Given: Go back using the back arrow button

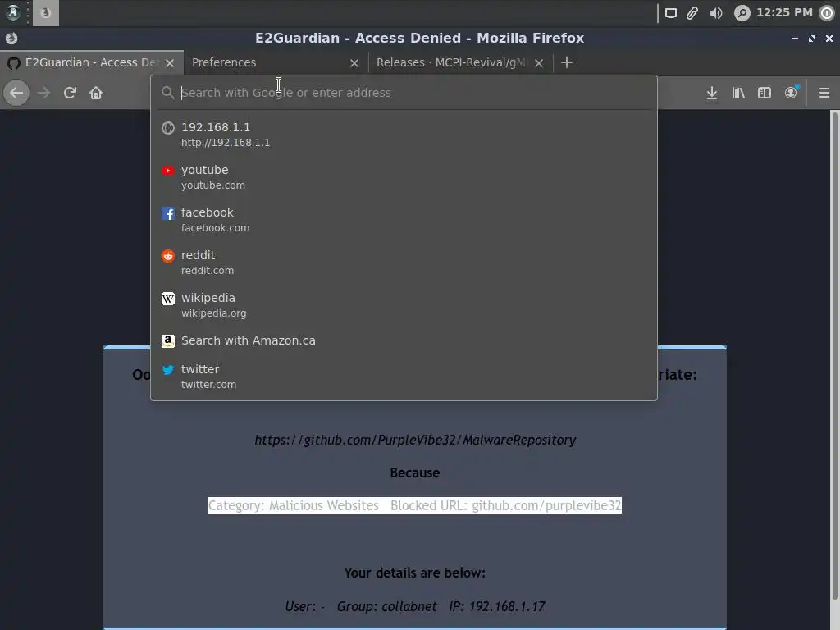Looking at the screenshot, I should [16, 93].
